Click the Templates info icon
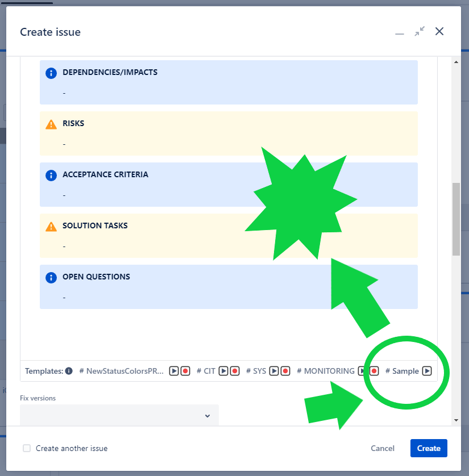Image resolution: width=469 pixels, height=476 pixels. (69, 371)
